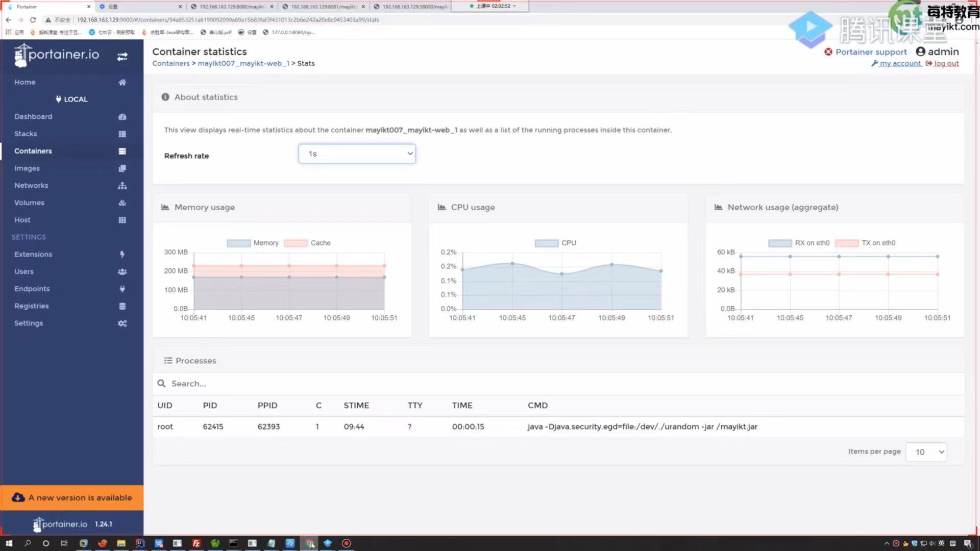
Task: Open the Refresh rate dropdown
Action: click(357, 154)
